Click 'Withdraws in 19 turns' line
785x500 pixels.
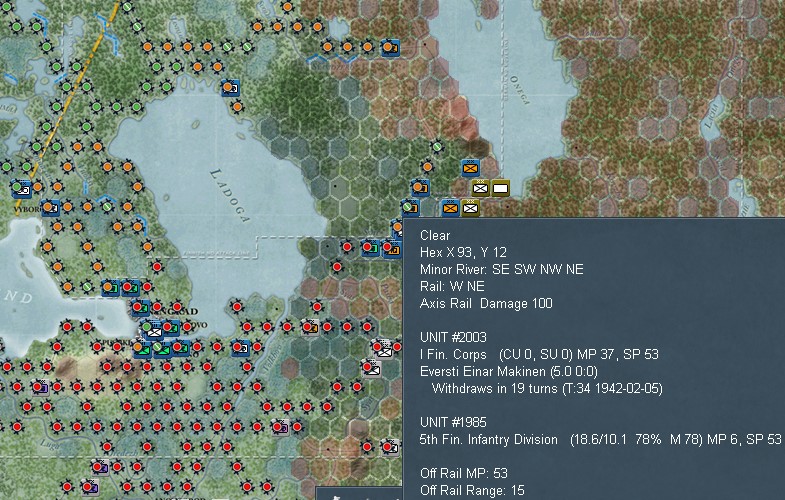[x=547, y=388]
